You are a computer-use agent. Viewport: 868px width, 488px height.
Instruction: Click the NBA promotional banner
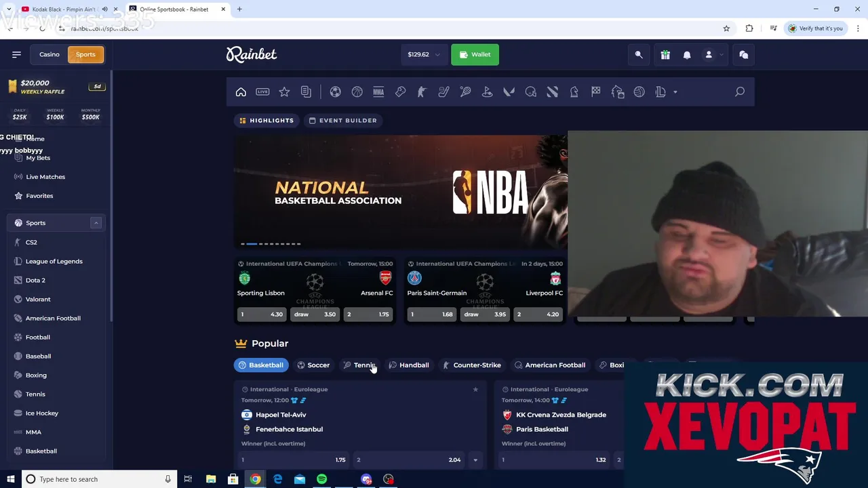coord(400,192)
